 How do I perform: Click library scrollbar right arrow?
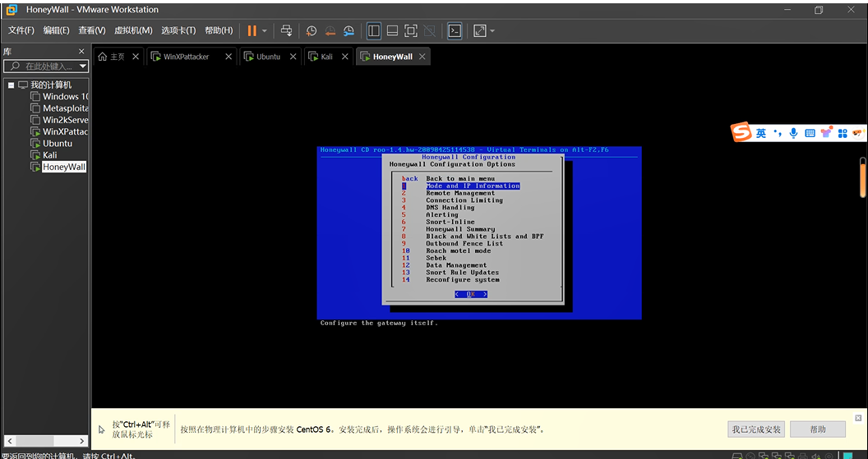pyautogui.click(x=82, y=441)
